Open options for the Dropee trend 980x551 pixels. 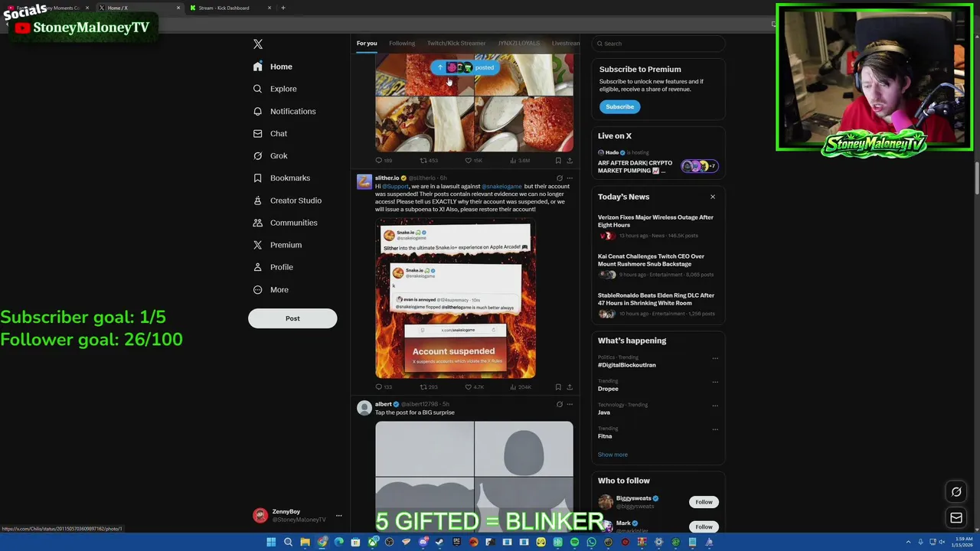pos(715,382)
